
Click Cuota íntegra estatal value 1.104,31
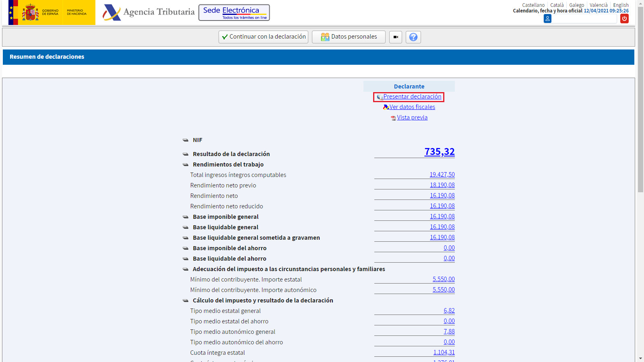[x=444, y=352]
